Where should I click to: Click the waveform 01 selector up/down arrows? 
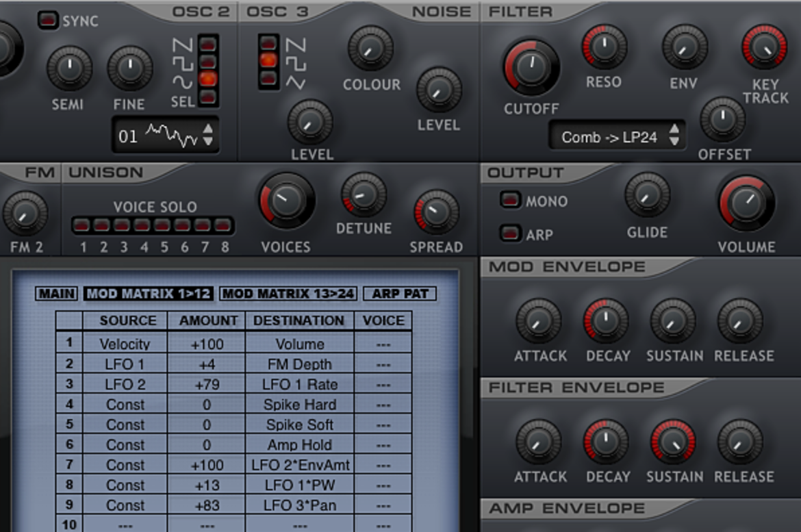click(208, 135)
